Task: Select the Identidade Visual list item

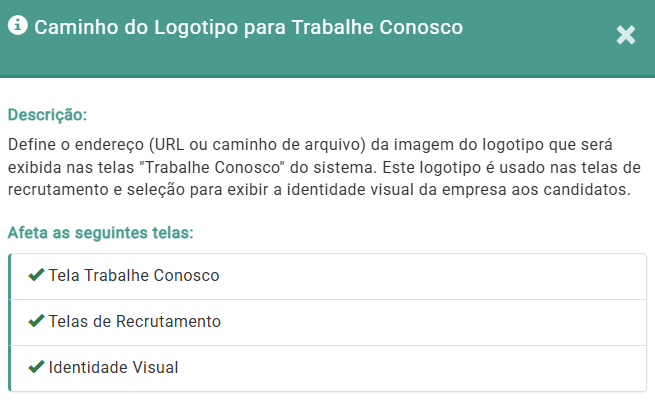Action: click(113, 367)
